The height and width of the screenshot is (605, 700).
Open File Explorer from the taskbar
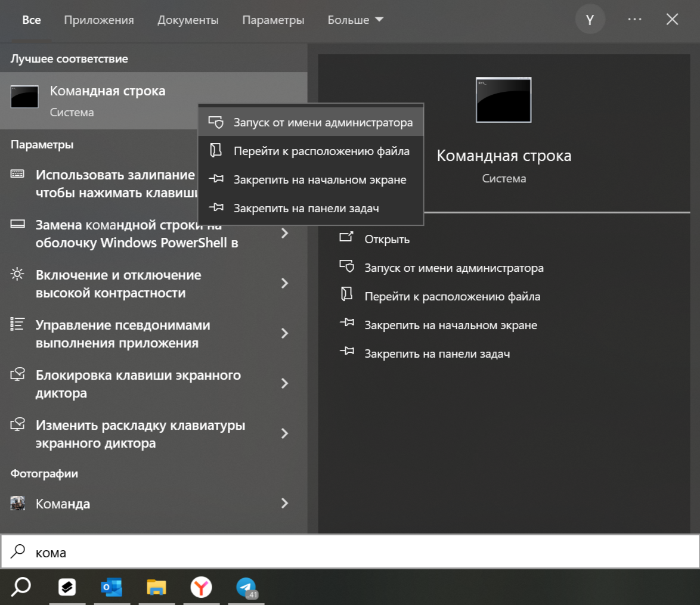(x=156, y=587)
